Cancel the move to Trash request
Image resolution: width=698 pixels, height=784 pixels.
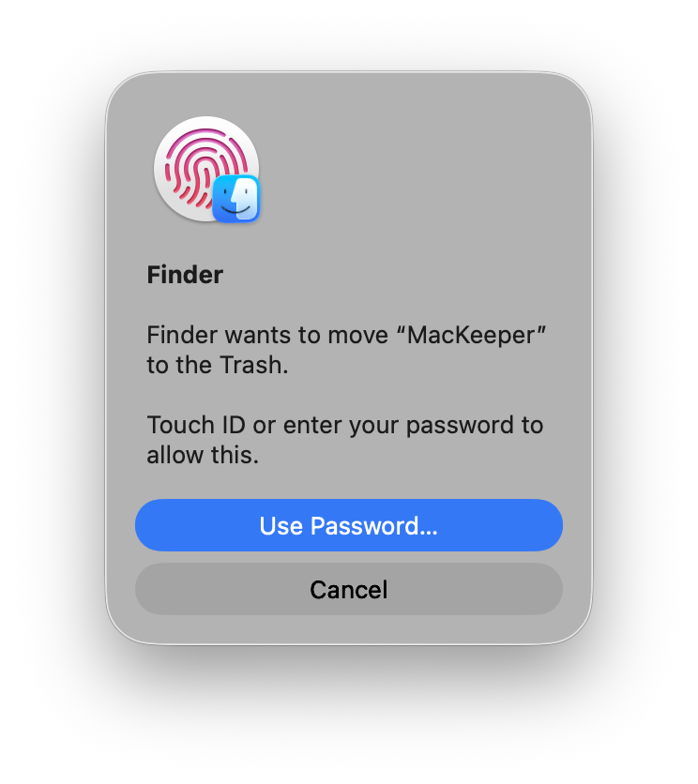click(349, 589)
